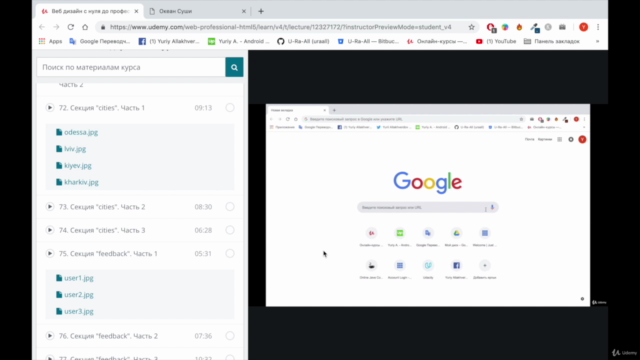
Task: Play lecture 72 Секция cities Часть 1
Action: tap(50, 108)
